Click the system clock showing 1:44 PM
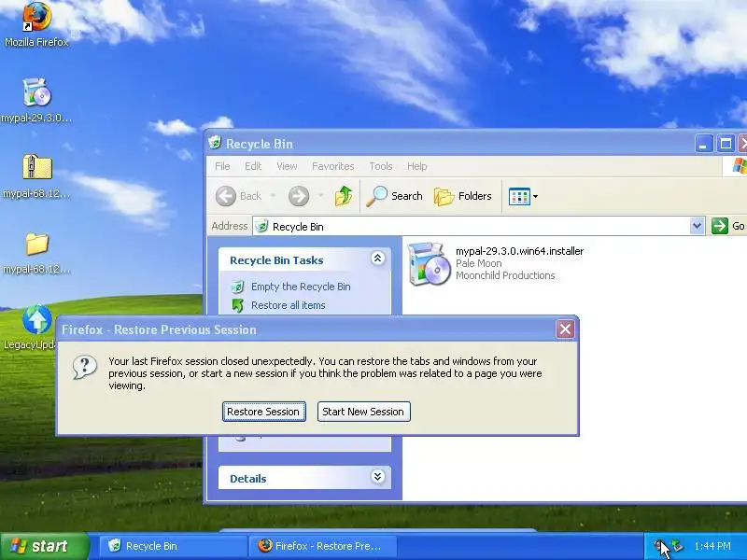 712,546
